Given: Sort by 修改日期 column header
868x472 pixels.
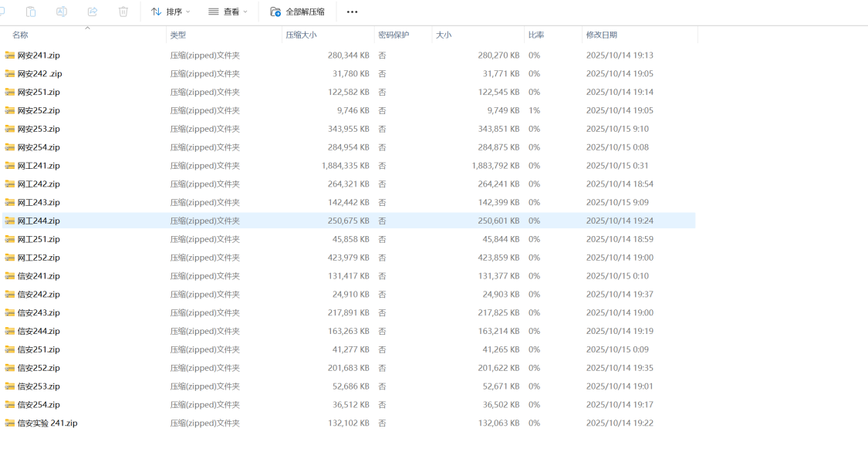Looking at the screenshot, I should [x=602, y=35].
